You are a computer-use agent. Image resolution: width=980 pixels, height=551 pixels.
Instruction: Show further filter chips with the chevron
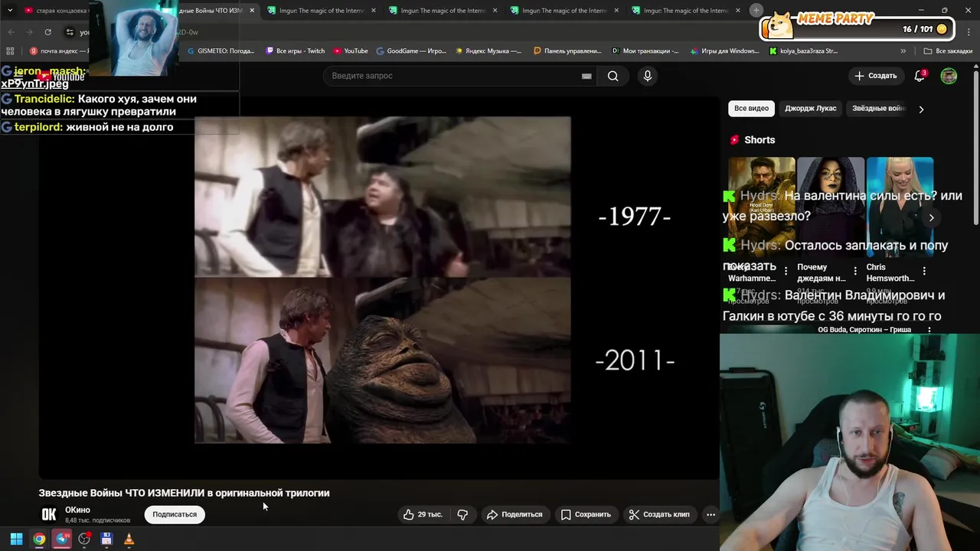click(x=921, y=109)
